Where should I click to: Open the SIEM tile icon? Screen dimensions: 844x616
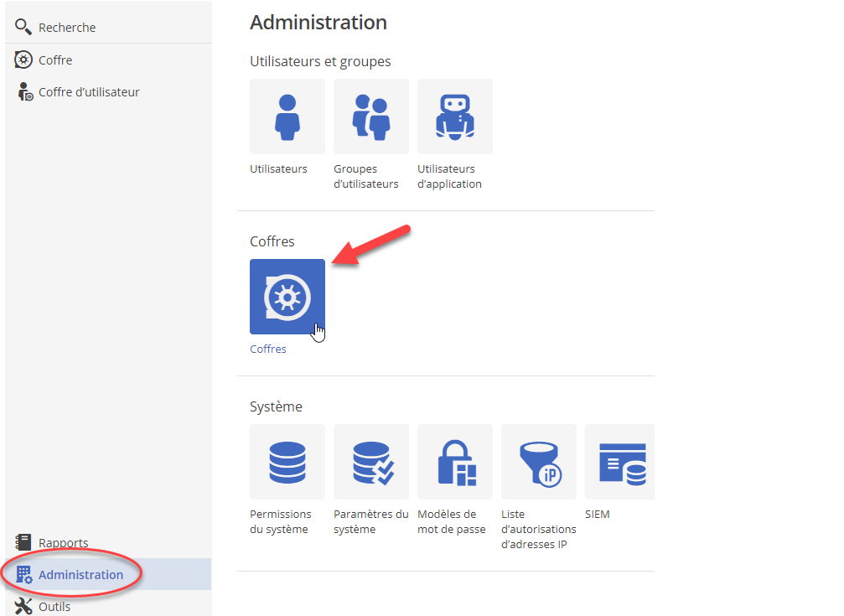point(619,462)
